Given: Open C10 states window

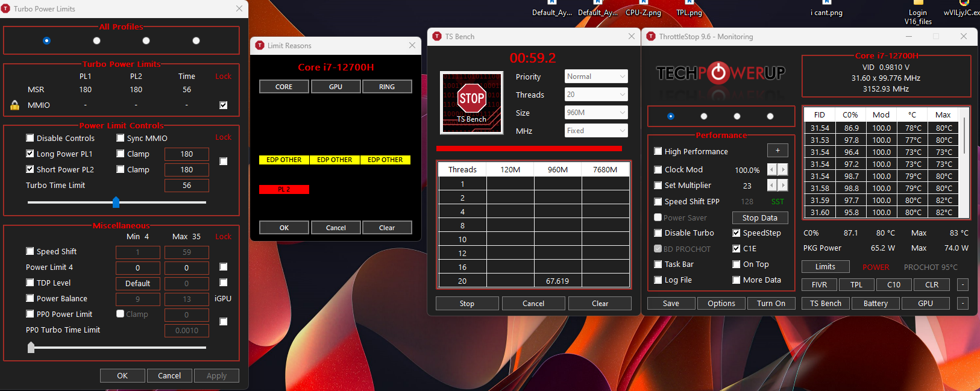Looking at the screenshot, I should 894,285.
